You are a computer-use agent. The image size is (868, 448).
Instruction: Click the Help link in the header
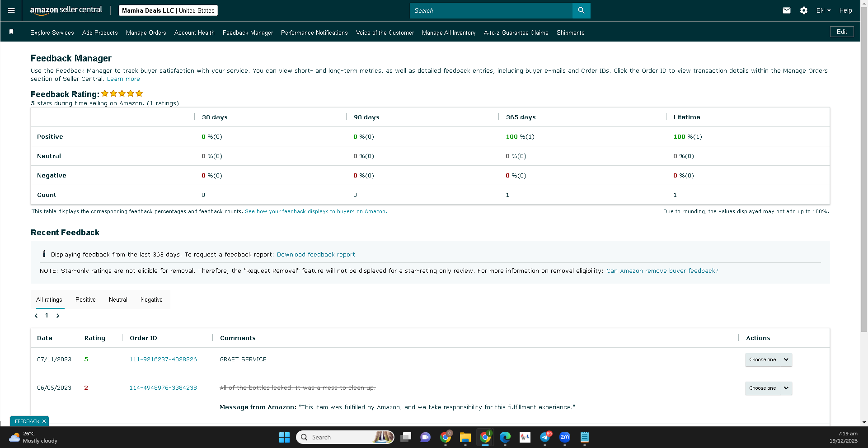tap(845, 10)
